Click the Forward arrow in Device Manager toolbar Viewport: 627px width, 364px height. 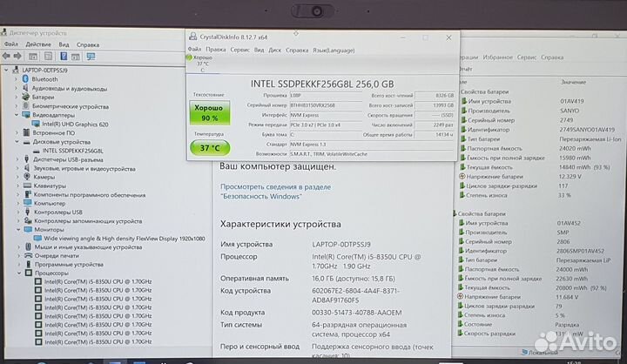tap(17, 56)
